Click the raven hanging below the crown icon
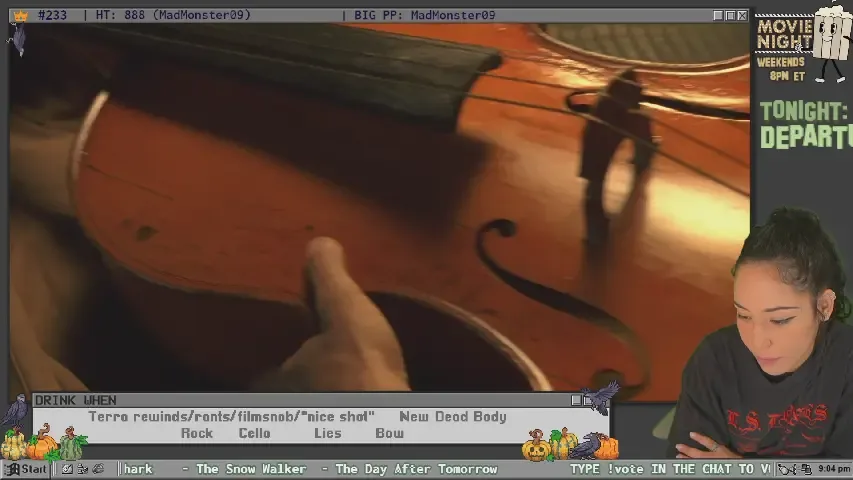This screenshot has height=480, width=853. point(17,39)
